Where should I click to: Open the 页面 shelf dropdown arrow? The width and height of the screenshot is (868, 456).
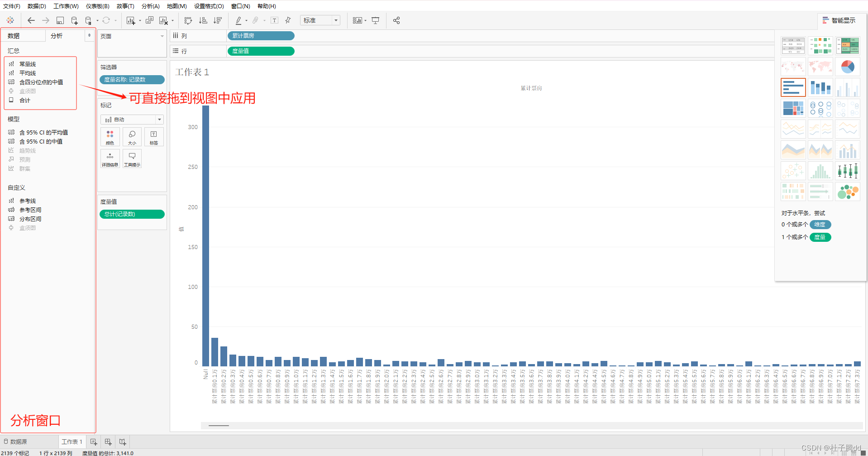coord(162,36)
